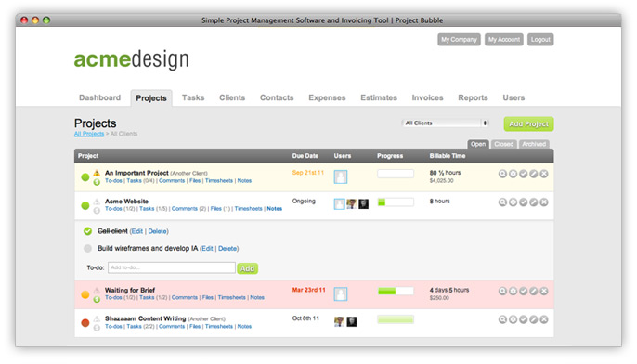
Task: Click the orange status dot of Waiting for Brief
Action: click(84, 294)
